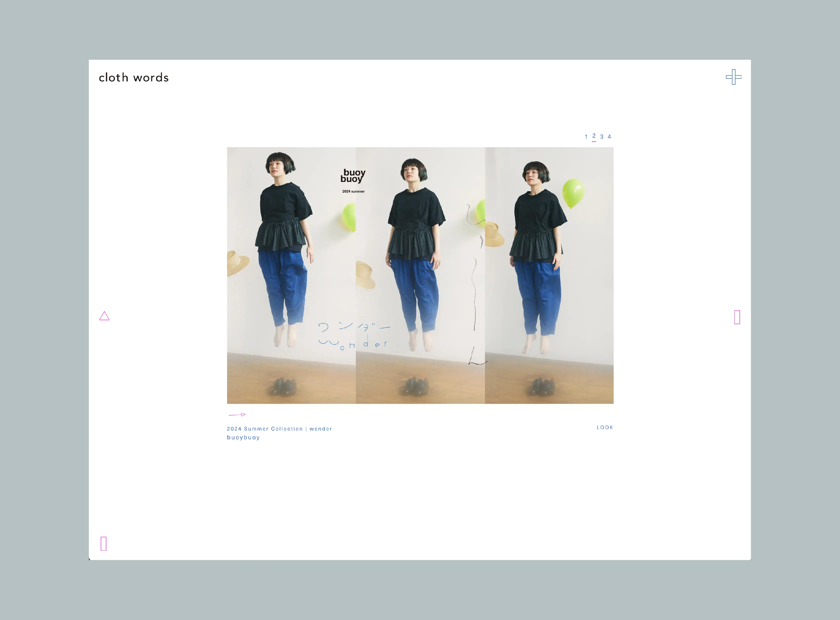Click the pink triangle icon
The image size is (840, 620).
[104, 316]
